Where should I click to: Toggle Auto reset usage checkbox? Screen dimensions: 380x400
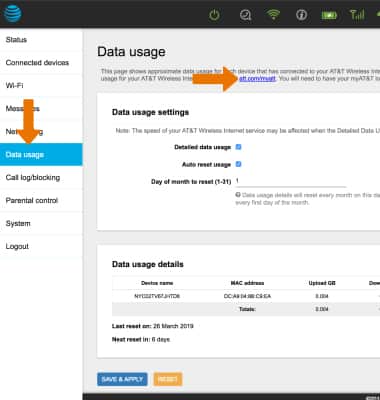pyautogui.click(x=239, y=164)
